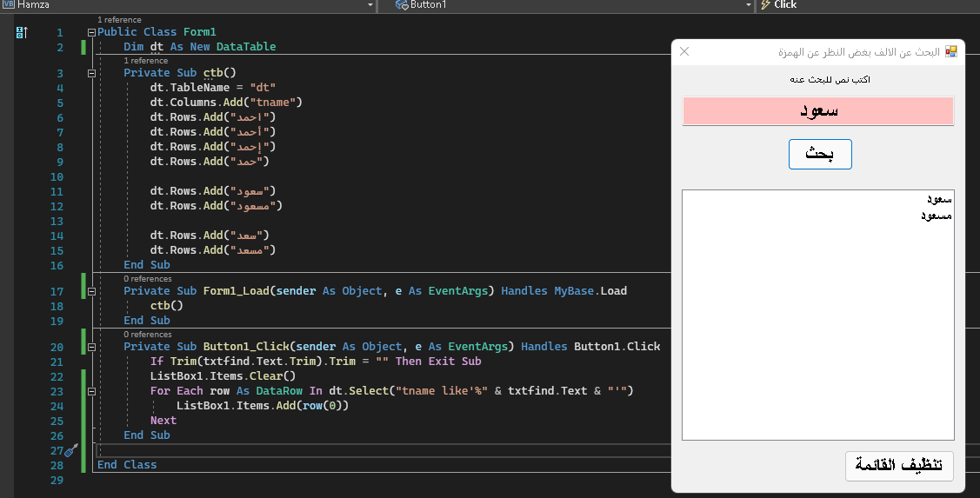Close the Arabic search form window

(684, 52)
